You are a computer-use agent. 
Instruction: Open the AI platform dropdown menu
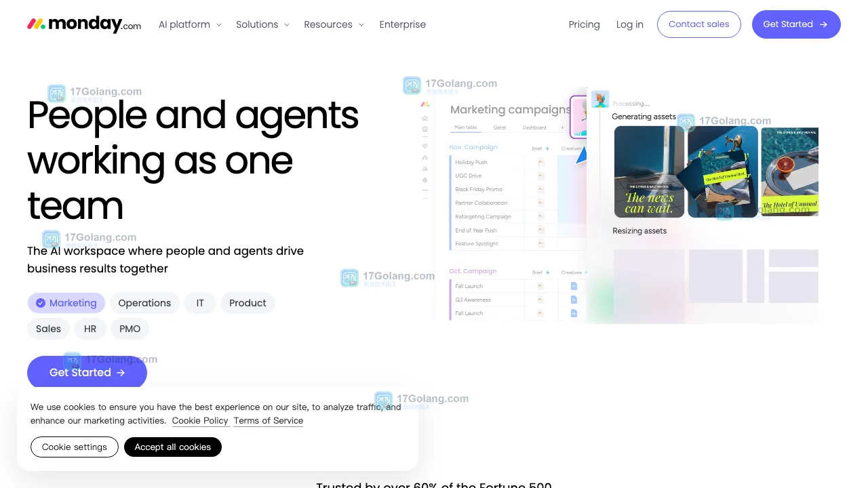190,24
